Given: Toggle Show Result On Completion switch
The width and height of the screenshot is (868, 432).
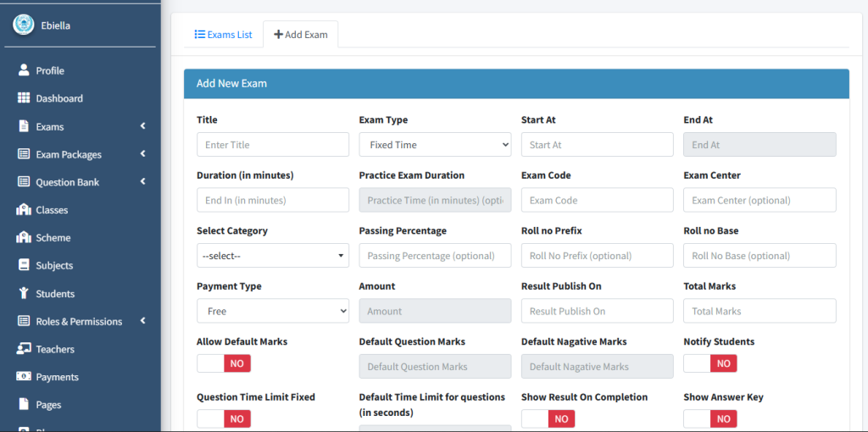Looking at the screenshot, I should tap(548, 418).
